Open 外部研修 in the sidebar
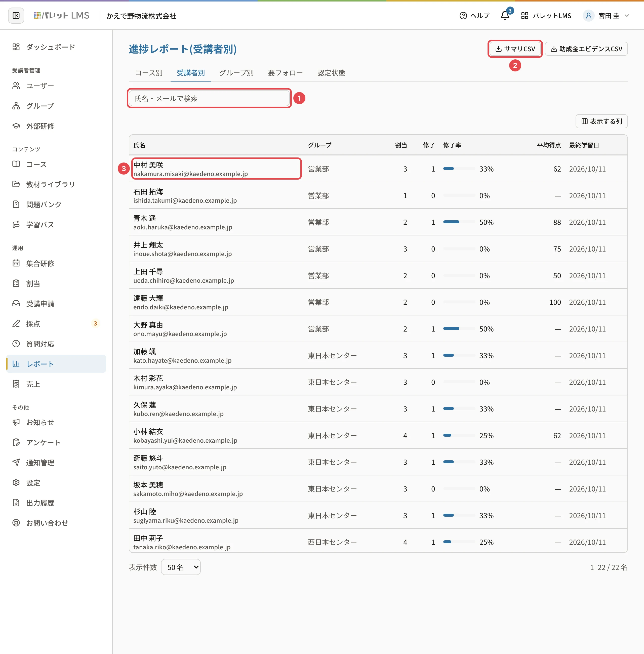The height and width of the screenshot is (654, 644). pyautogui.click(x=56, y=126)
